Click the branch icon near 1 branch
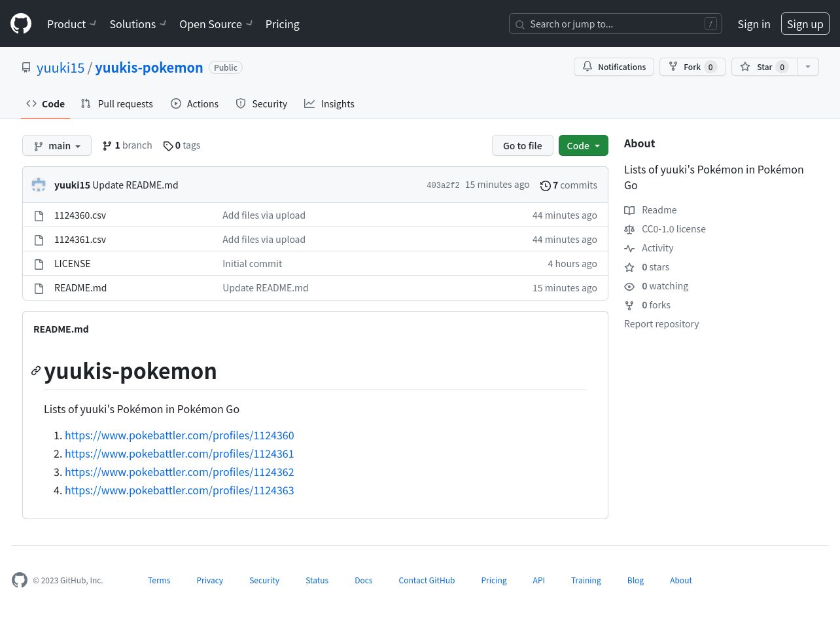The image size is (840, 620). point(107,145)
